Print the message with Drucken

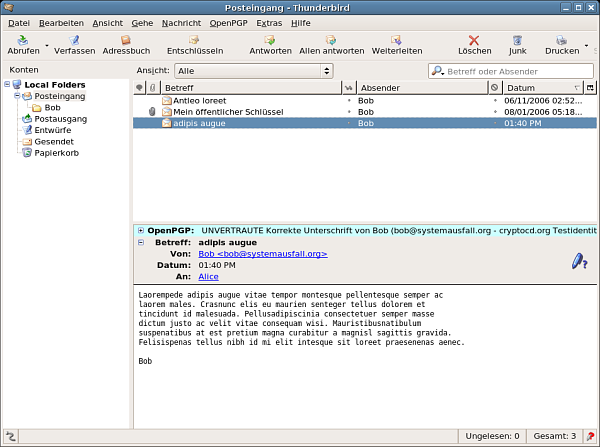[x=562, y=45]
